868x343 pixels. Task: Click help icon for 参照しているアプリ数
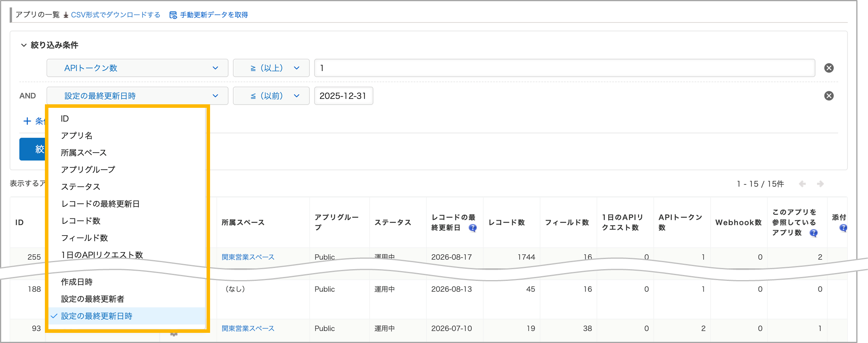click(814, 233)
